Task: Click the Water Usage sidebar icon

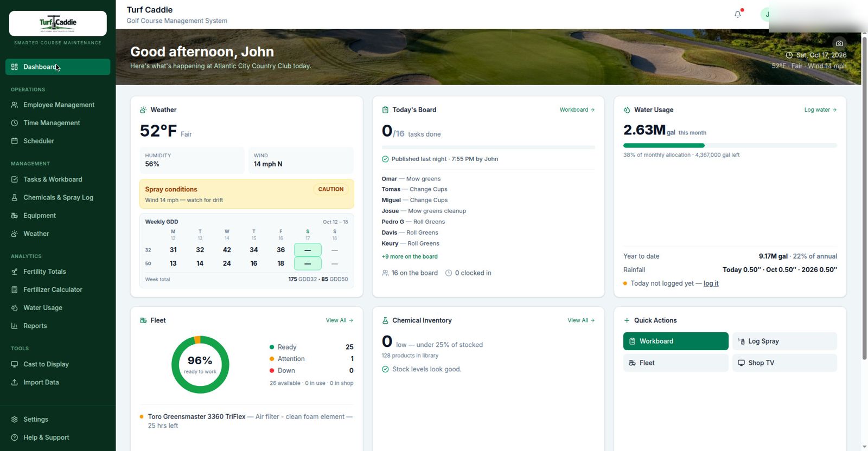Action: click(15, 308)
